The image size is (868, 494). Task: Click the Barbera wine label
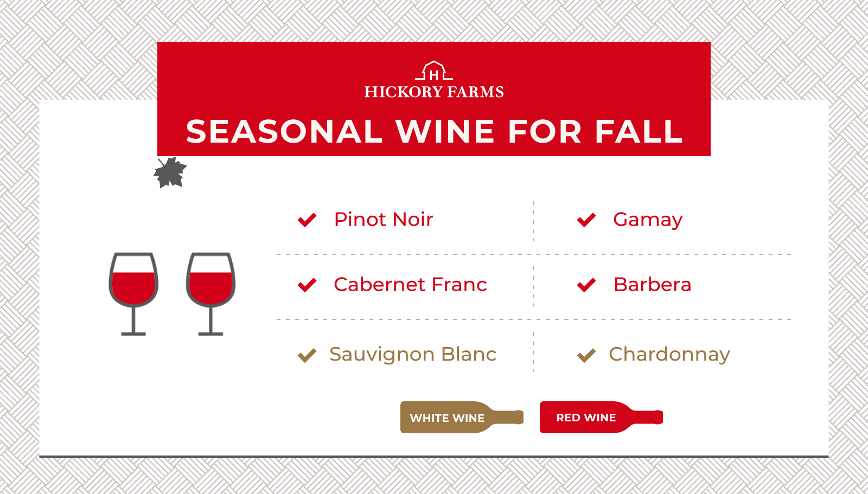pyautogui.click(x=652, y=285)
